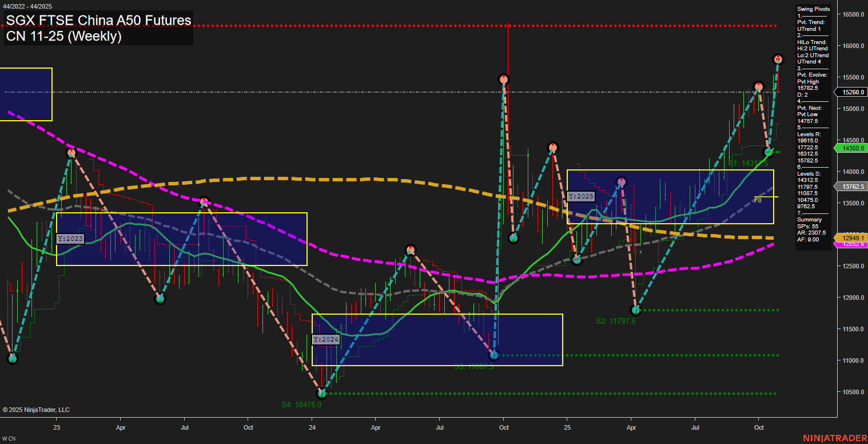Viewport: 868px width, 444px height.
Task: Click the 24 year tick on time axis
Action: (x=312, y=427)
